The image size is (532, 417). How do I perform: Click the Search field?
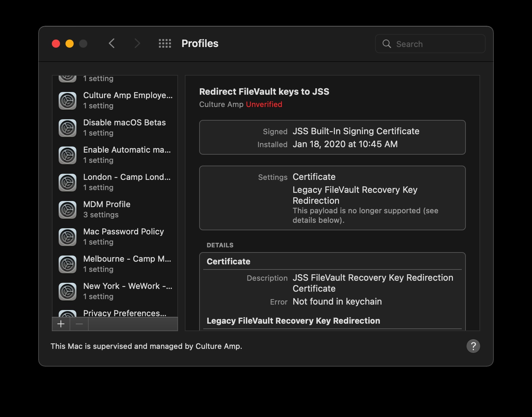[x=430, y=44]
